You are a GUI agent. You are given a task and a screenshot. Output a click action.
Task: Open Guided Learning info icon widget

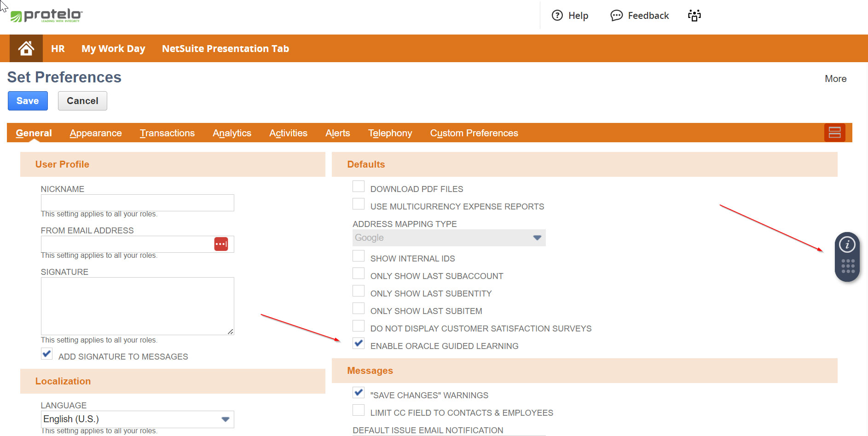(x=847, y=244)
